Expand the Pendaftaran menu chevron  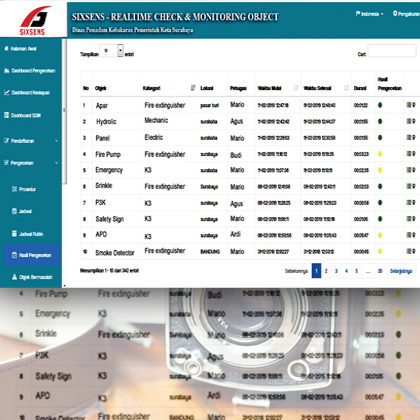56,141
